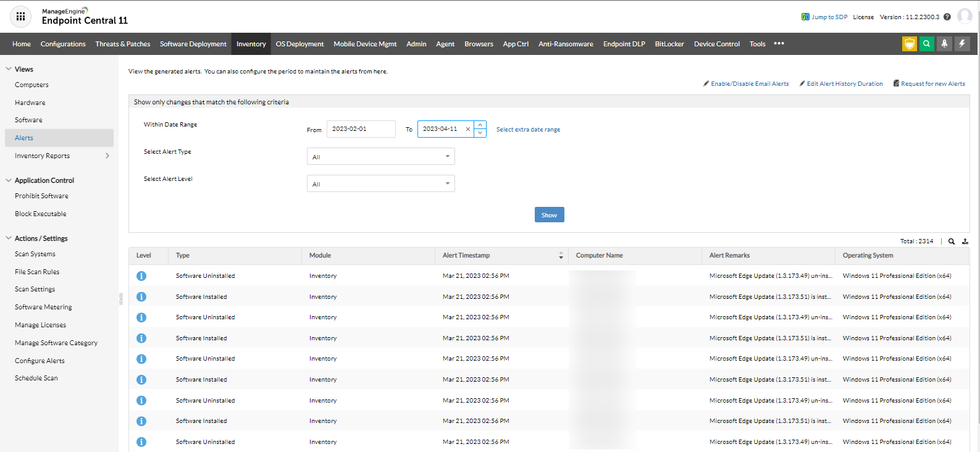
Task: Click the info level icon in third alert row
Action: point(141,317)
